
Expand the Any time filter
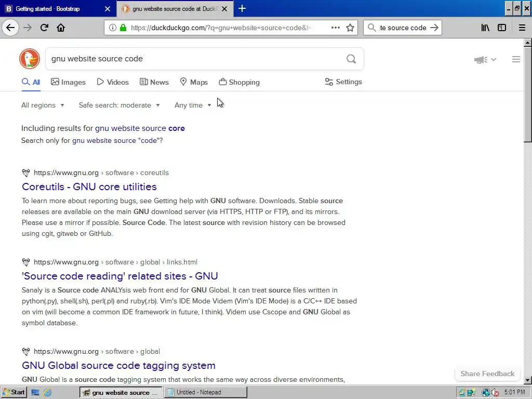click(x=193, y=105)
